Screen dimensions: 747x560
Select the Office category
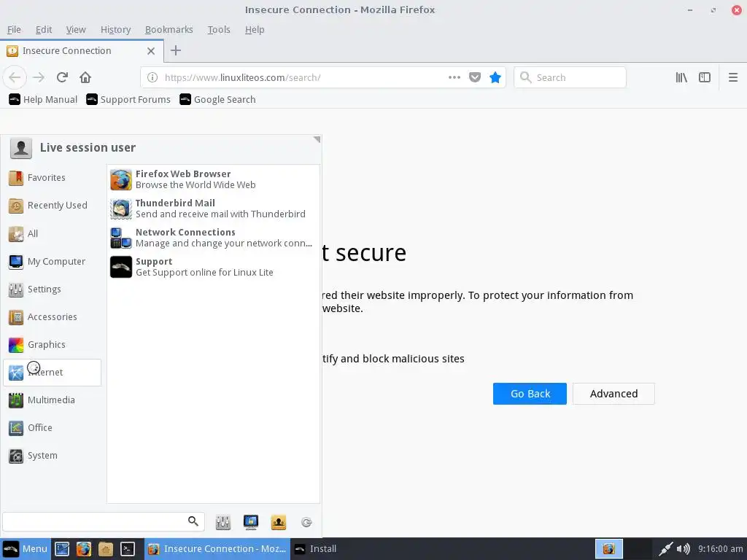(52, 427)
